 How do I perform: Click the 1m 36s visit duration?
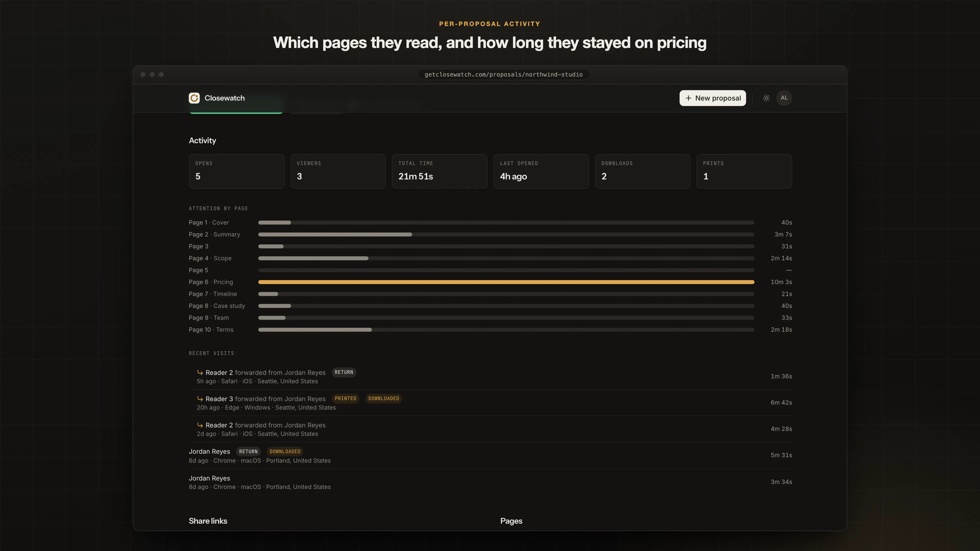[781, 376]
